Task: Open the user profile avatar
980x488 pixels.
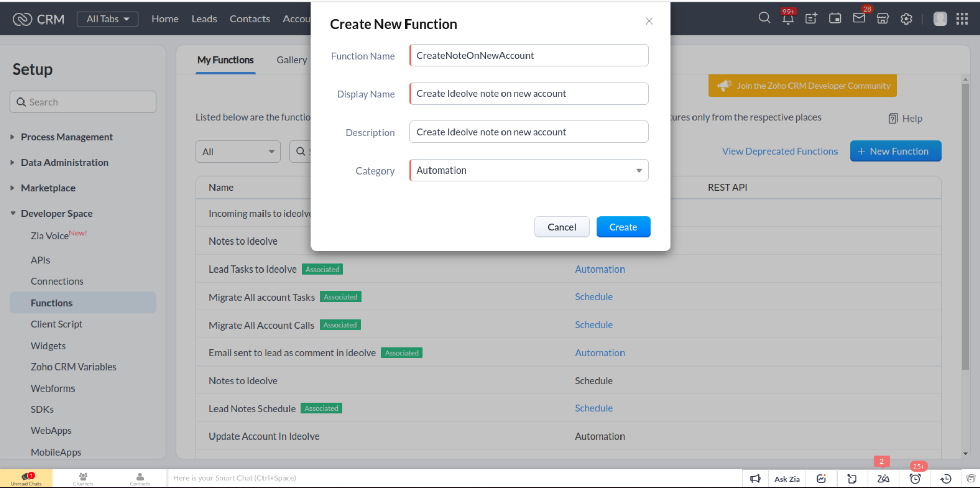Action: (x=940, y=19)
